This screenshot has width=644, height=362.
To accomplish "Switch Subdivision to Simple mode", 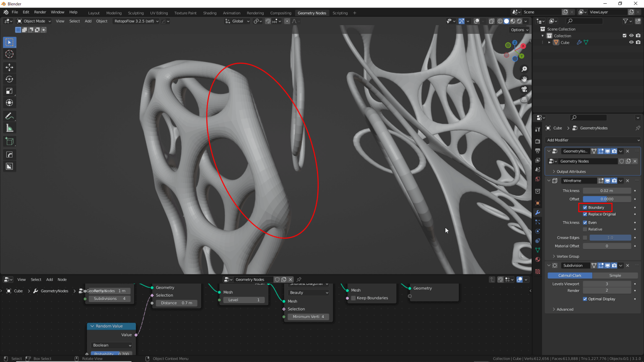I will coord(615,275).
